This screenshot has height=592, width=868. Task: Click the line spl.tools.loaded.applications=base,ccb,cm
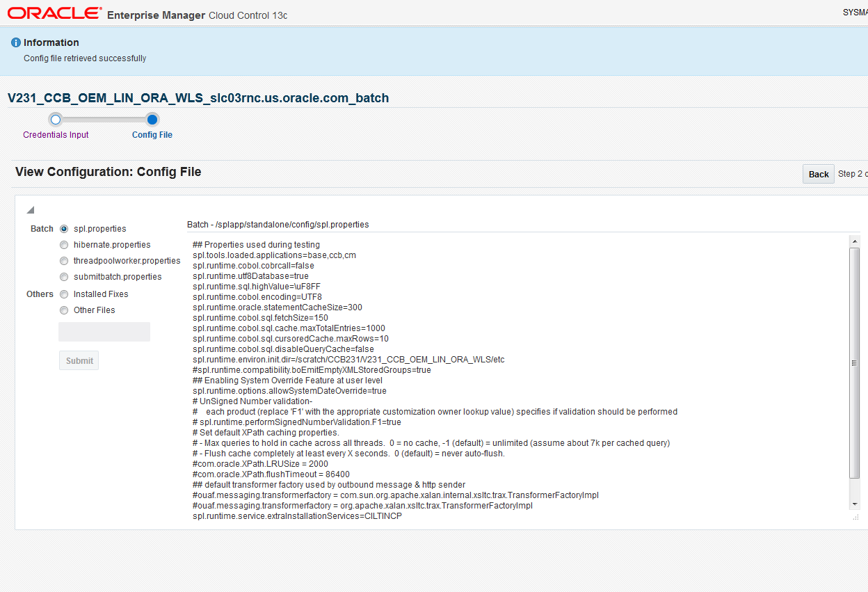tap(274, 255)
